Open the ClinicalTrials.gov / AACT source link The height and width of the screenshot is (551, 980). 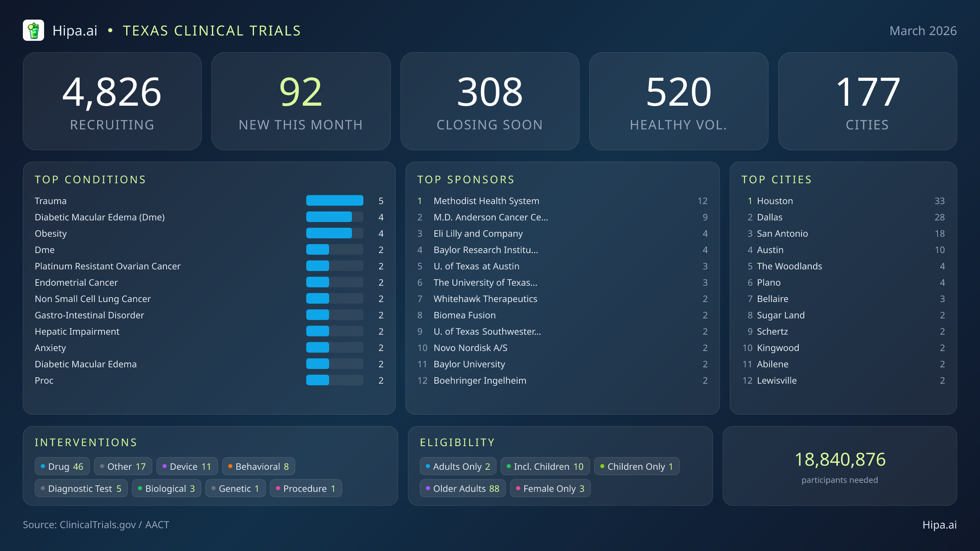tap(96, 525)
